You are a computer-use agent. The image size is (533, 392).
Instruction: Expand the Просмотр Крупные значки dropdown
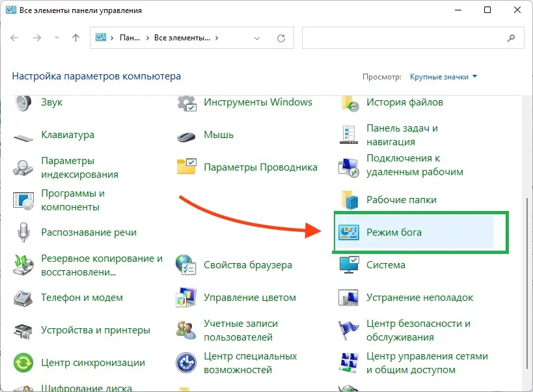coord(443,77)
